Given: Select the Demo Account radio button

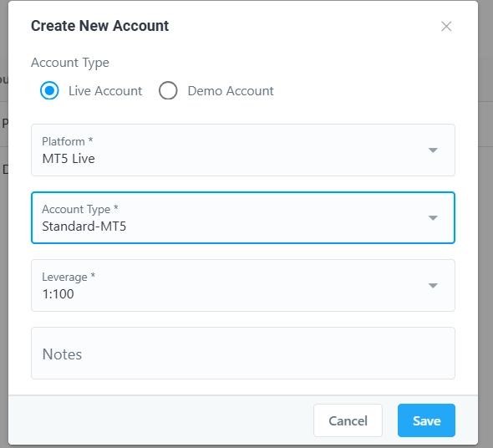Looking at the screenshot, I should tap(168, 90).
